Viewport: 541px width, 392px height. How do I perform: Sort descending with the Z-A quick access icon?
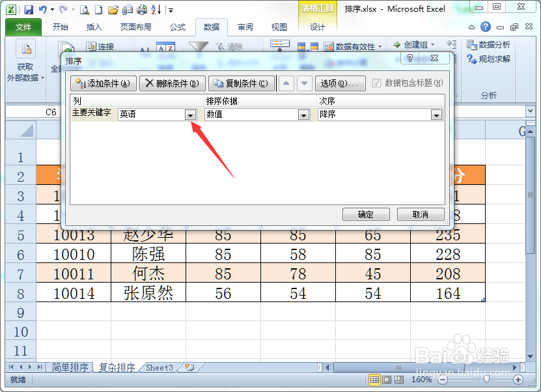tap(156, 10)
